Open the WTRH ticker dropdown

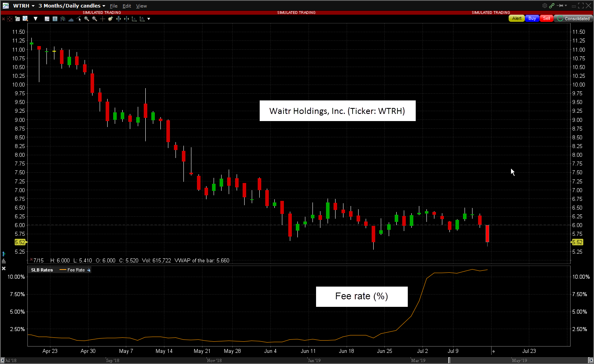click(x=24, y=6)
